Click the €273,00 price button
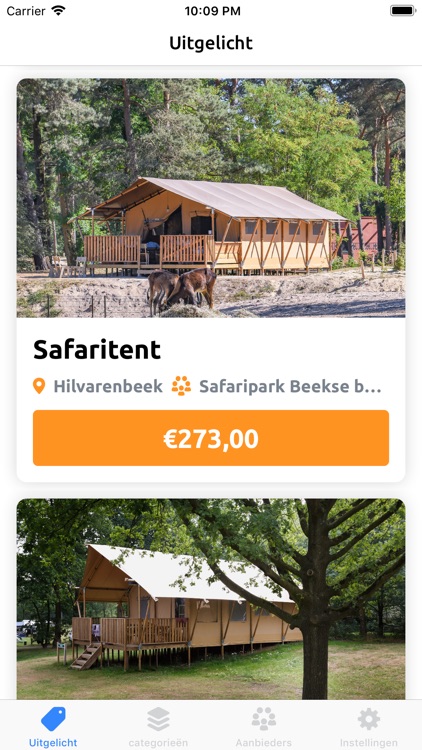The height and width of the screenshot is (750, 422). click(x=211, y=438)
